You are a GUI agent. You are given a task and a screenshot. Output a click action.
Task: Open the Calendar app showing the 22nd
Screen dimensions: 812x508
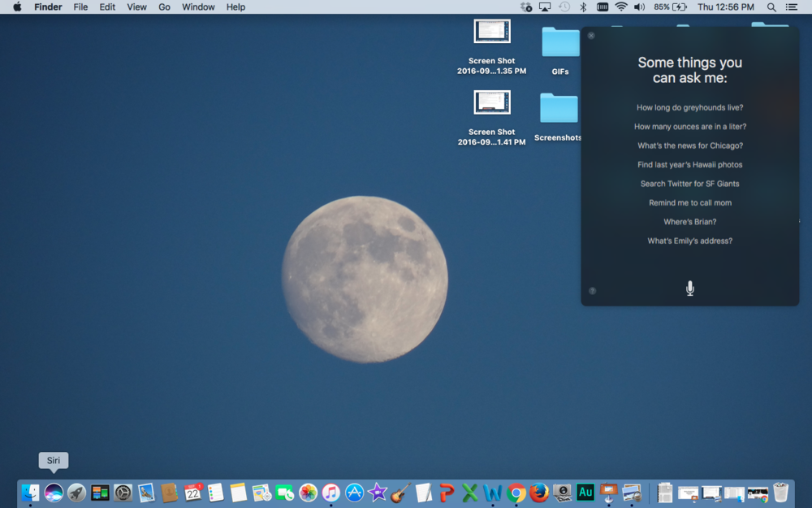(x=192, y=492)
